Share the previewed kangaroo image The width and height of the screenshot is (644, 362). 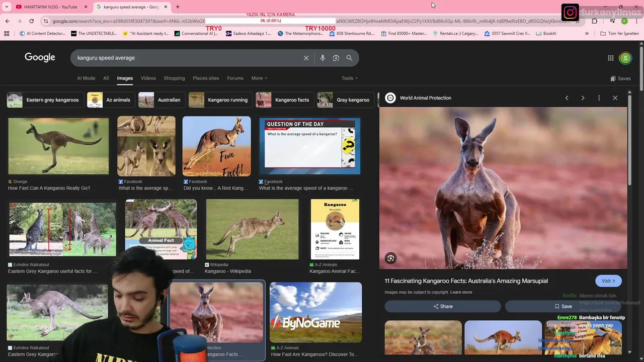pyautogui.click(x=443, y=306)
